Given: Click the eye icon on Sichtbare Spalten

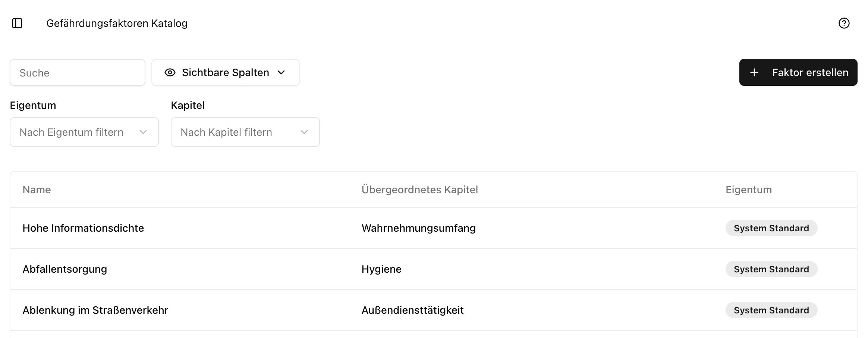Looking at the screenshot, I should point(170,72).
